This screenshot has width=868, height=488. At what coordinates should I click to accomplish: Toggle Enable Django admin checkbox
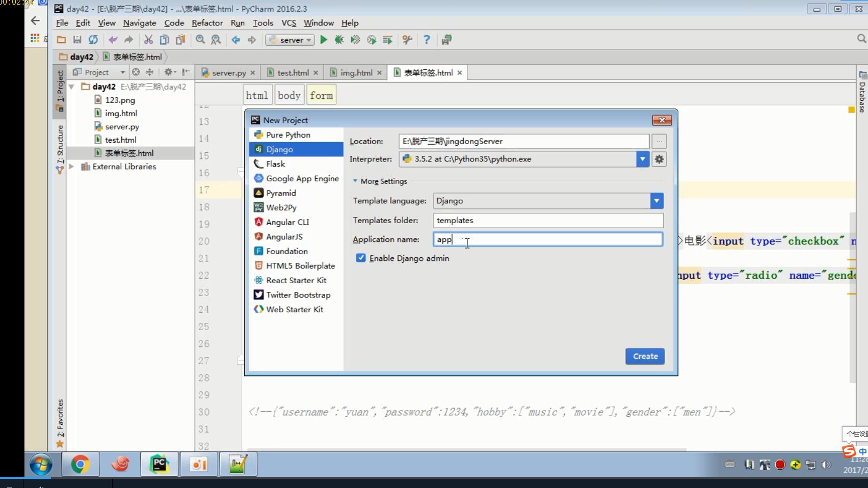[361, 258]
